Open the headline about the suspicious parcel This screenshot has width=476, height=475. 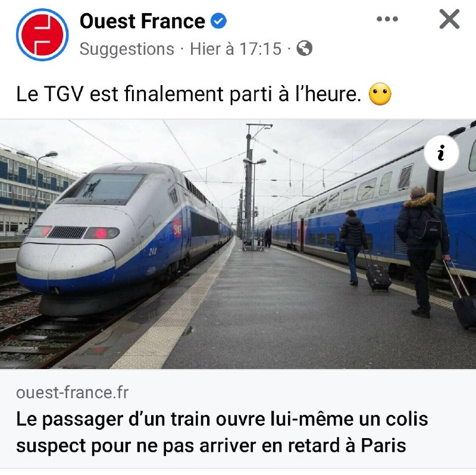tap(222, 433)
